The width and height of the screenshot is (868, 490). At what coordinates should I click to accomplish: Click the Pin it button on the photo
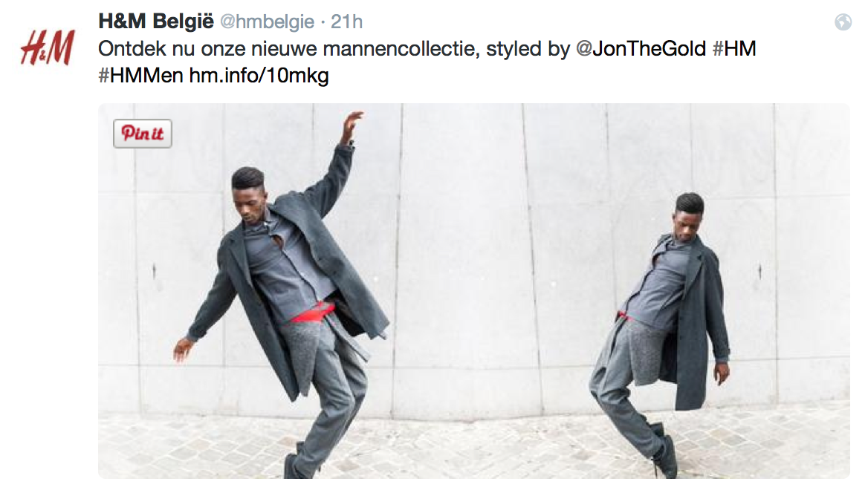tap(142, 134)
